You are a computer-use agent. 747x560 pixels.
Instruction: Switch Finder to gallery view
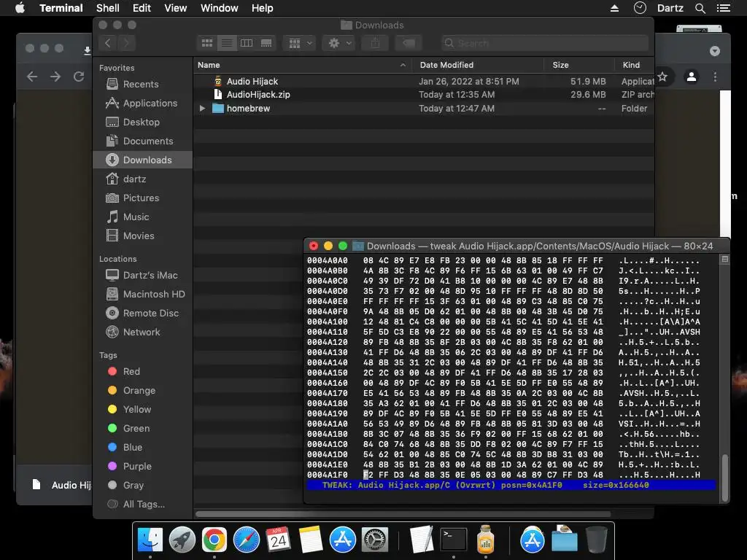click(266, 43)
